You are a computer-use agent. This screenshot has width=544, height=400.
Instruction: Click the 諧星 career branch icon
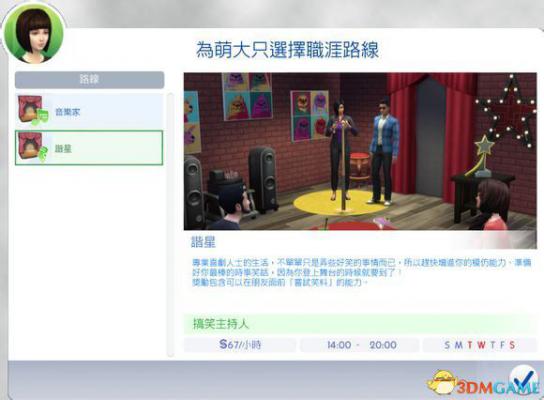click(33, 148)
